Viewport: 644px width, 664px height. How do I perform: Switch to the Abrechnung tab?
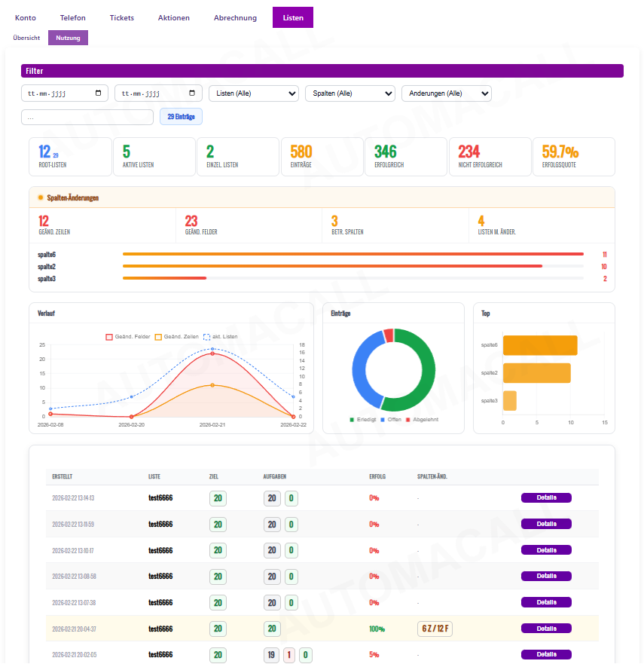(x=235, y=17)
